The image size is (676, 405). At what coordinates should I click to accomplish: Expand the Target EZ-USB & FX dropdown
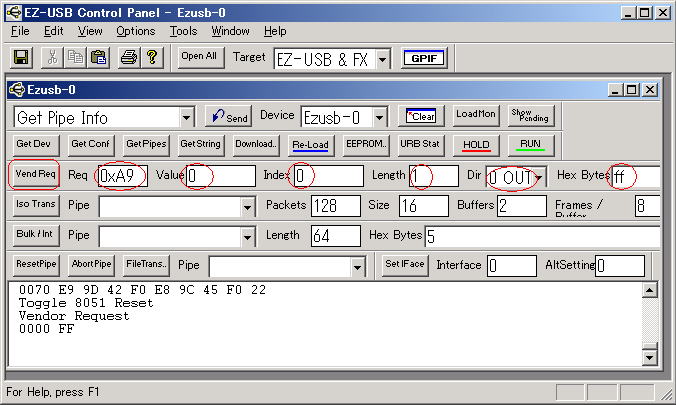click(x=382, y=59)
